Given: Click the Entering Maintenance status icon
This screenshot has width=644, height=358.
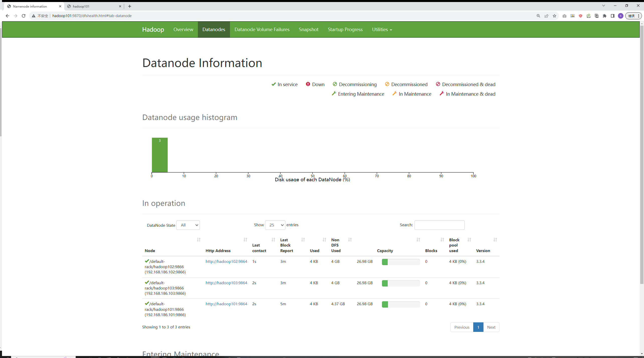Looking at the screenshot, I should tap(335, 94).
